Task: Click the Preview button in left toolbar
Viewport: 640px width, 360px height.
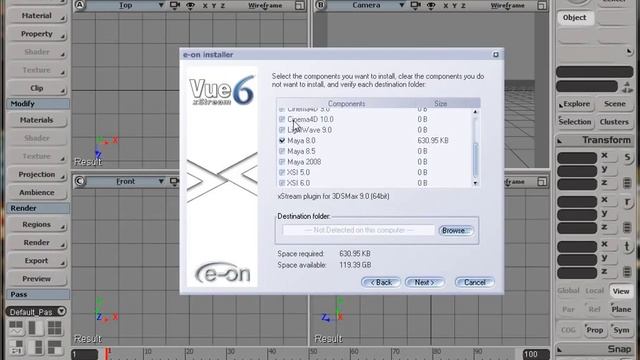Action: (37, 279)
